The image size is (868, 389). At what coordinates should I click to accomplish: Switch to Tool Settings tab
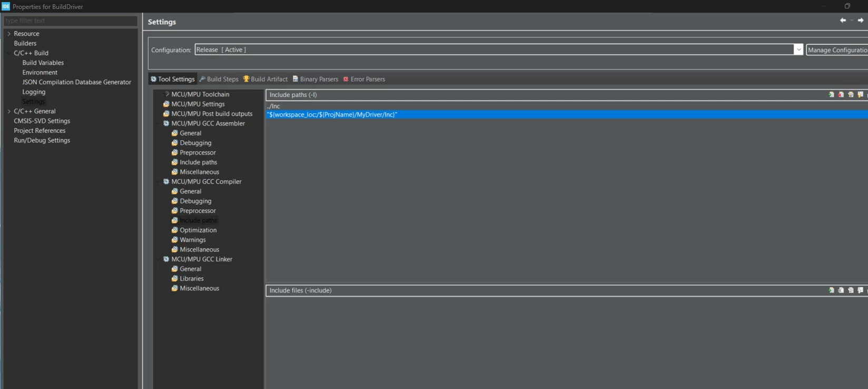[173, 79]
